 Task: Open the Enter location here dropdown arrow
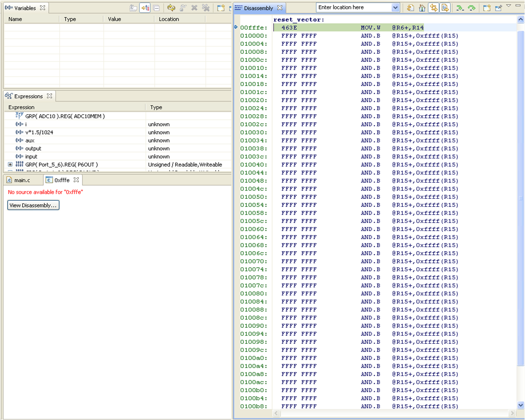coord(395,7)
